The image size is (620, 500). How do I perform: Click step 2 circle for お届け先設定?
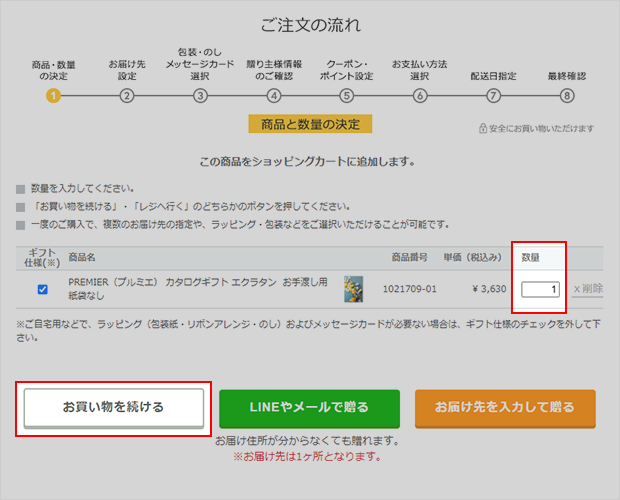click(127, 96)
